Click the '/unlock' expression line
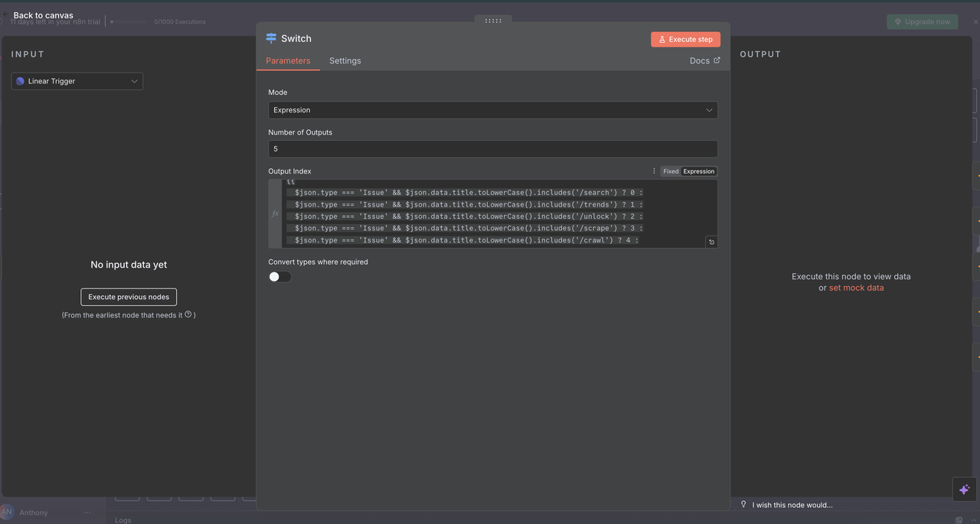Screen dimensions: 980x524 click(465, 216)
